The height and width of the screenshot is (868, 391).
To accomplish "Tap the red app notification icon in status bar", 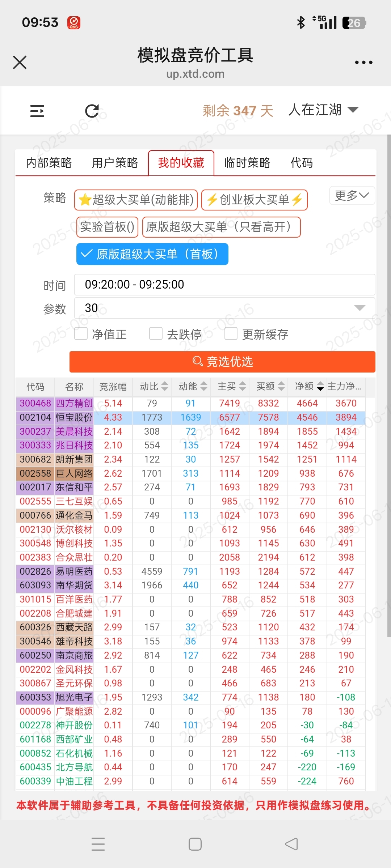I will tap(74, 23).
